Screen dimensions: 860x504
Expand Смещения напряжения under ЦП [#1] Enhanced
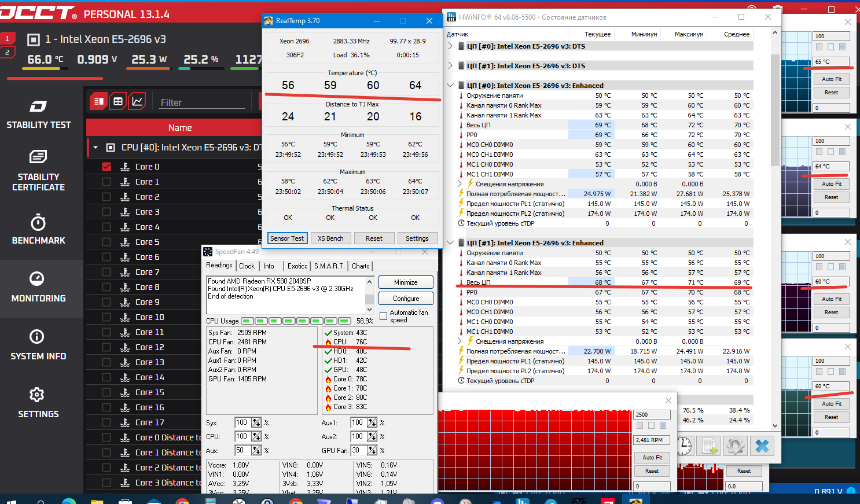coord(460,341)
